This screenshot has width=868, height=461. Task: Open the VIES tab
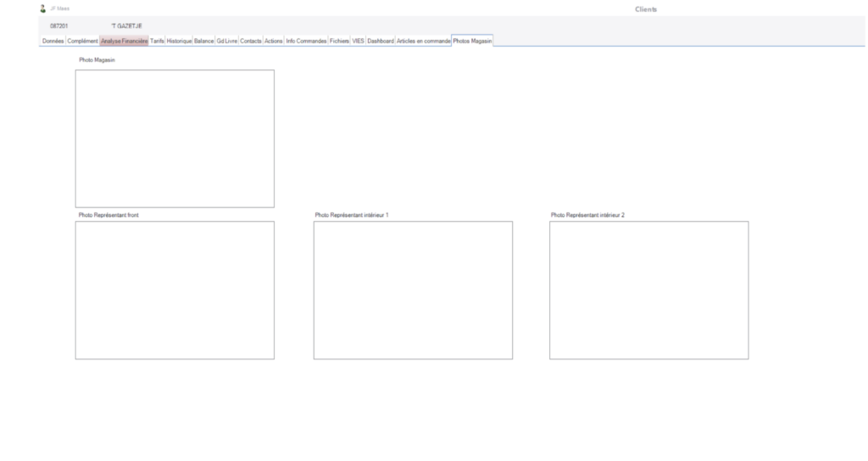click(x=358, y=41)
